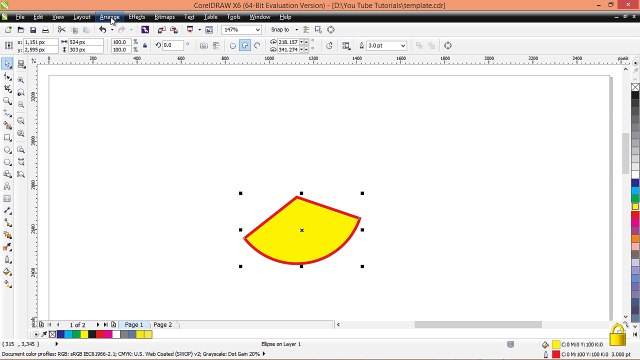Expand the color profile info arrow

(264, 354)
